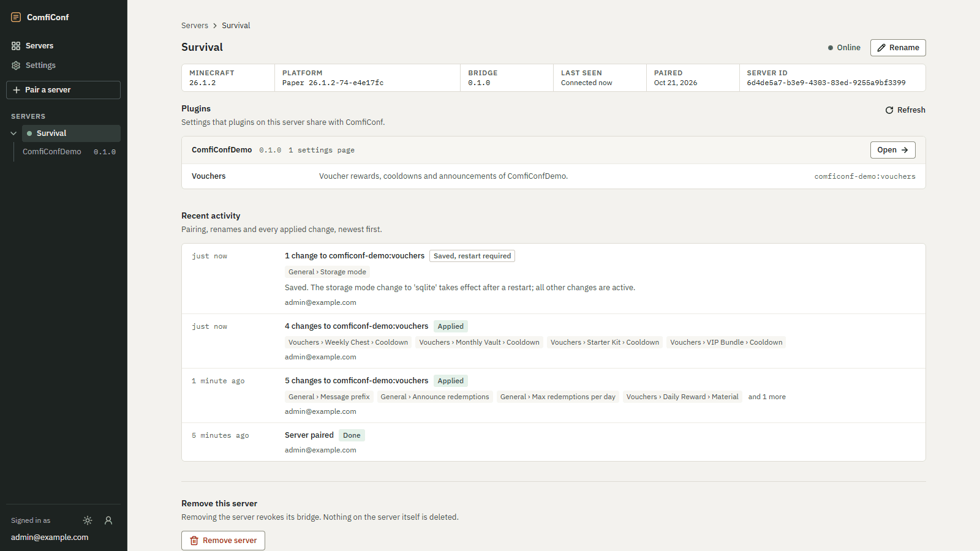Select Survival server in the sidebar
This screenshot has width=980, height=551.
pyautogui.click(x=71, y=133)
